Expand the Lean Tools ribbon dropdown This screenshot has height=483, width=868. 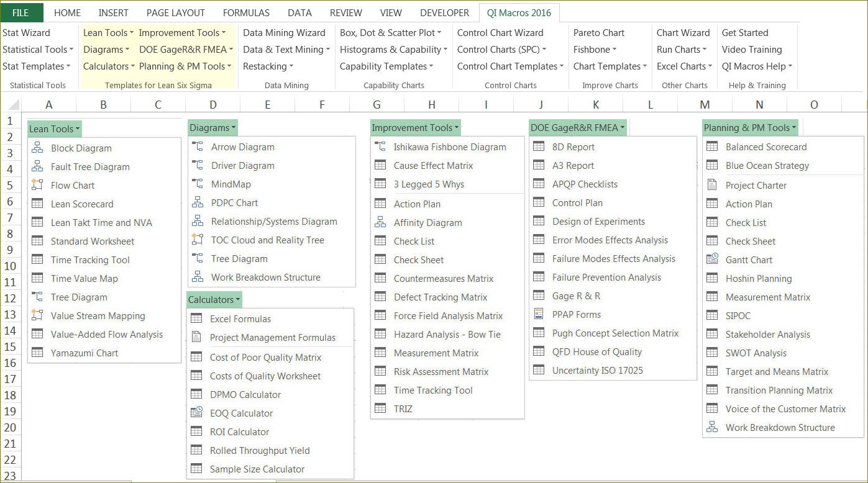[x=109, y=32]
